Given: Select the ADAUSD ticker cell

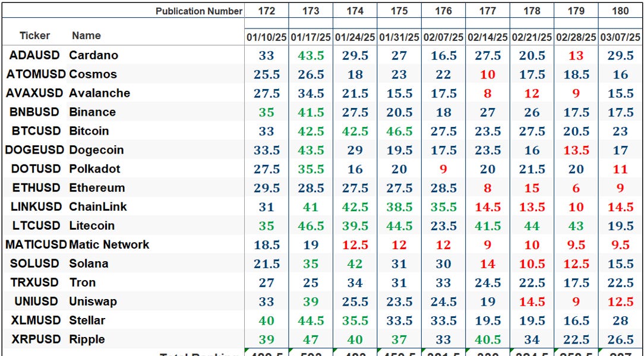Looking at the screenshot, I should tap(34, 55).
